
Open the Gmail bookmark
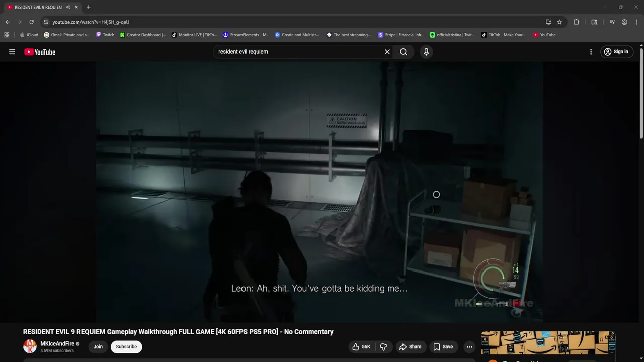[x=66, y=35]
